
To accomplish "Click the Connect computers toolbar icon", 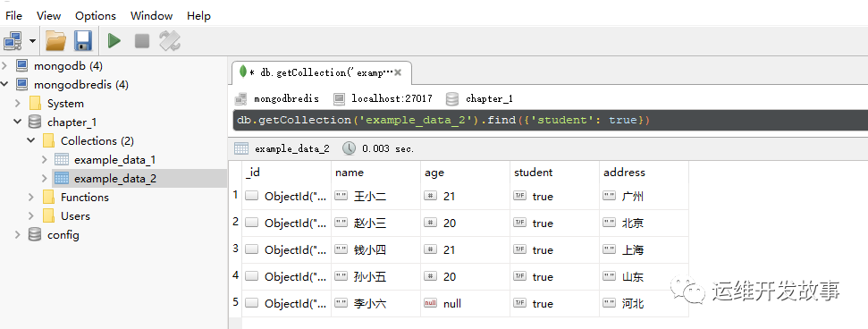I will tap(13, 40).
